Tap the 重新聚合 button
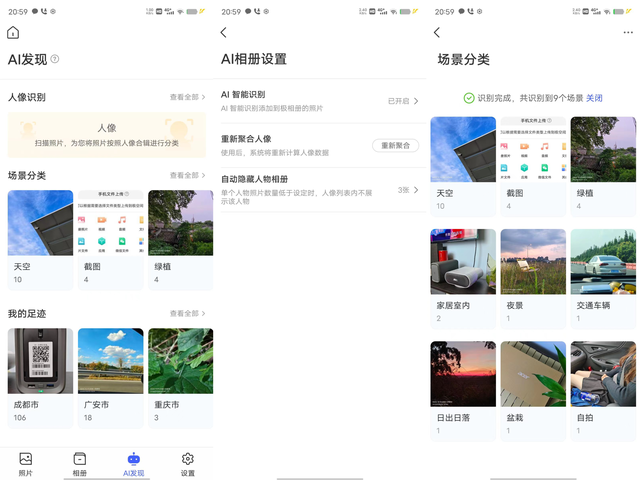The width and height of the screenshot is (640, 480). coord(396,145)
